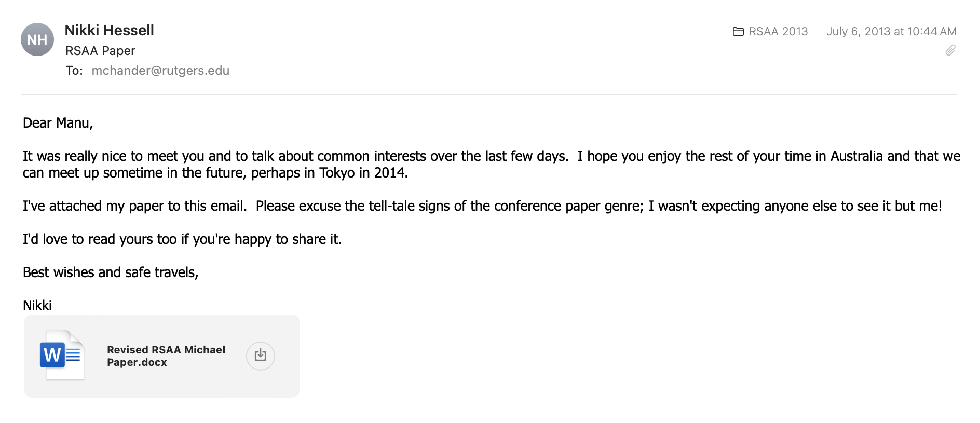Image resolution: width=980 pixels, height=423 pixels.
Task: Click the sender name Nikki Hessell
Action: tap(109, 30)
